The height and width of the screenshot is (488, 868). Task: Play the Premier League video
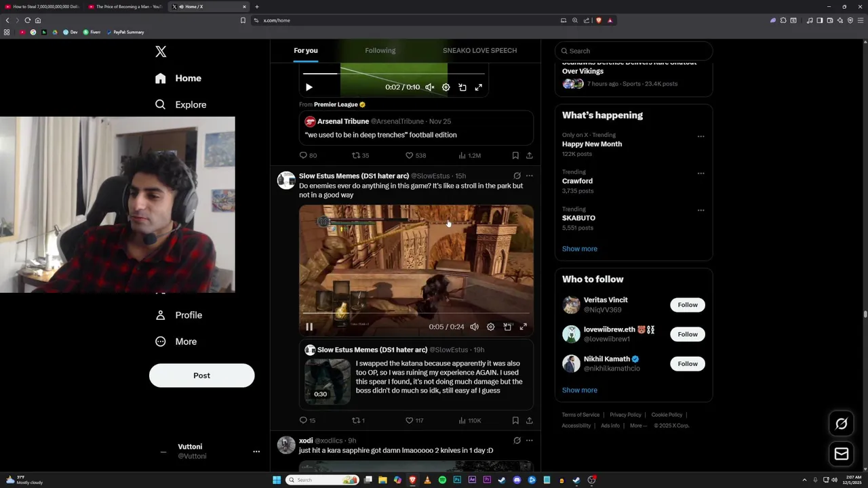click(x=309, y=87)
